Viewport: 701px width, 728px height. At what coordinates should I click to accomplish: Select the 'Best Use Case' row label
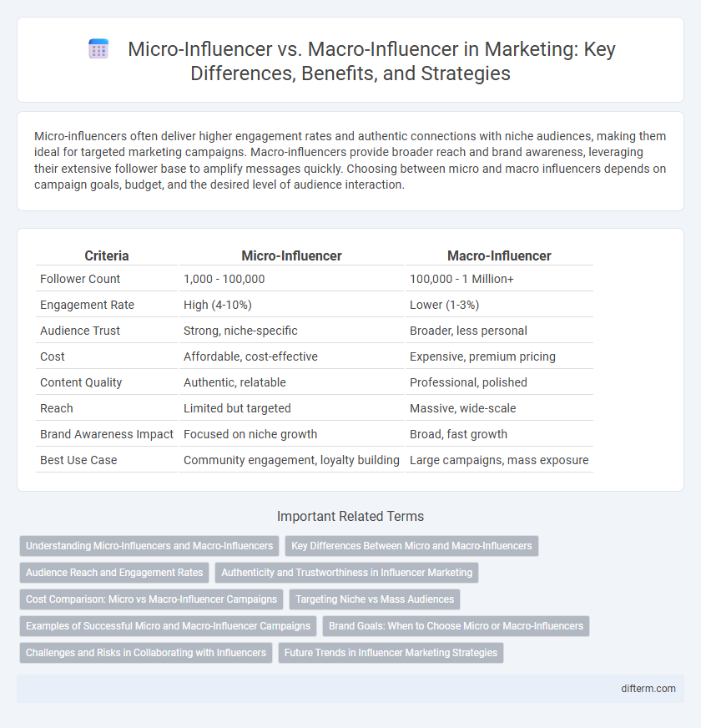tap(78, 460)
